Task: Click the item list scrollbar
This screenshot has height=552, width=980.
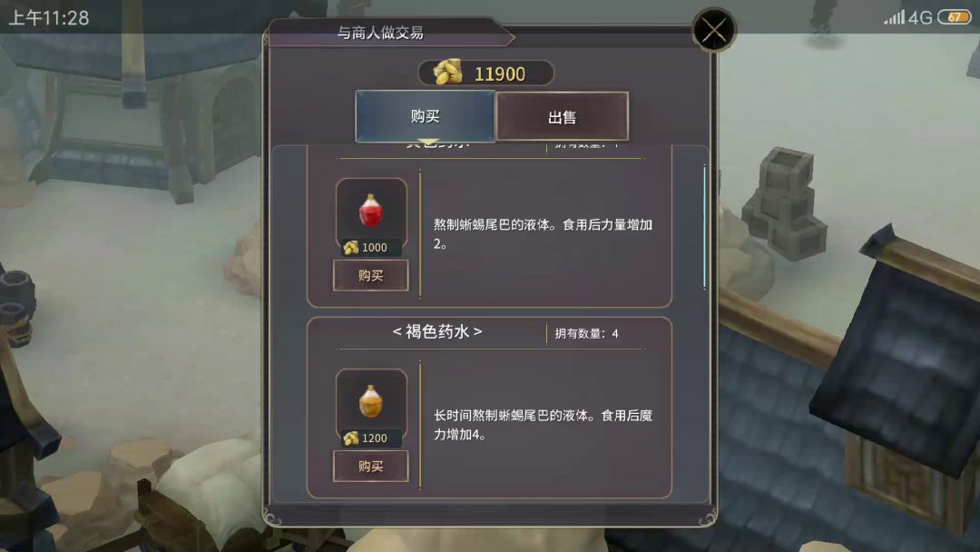Action: coord(704,227)
